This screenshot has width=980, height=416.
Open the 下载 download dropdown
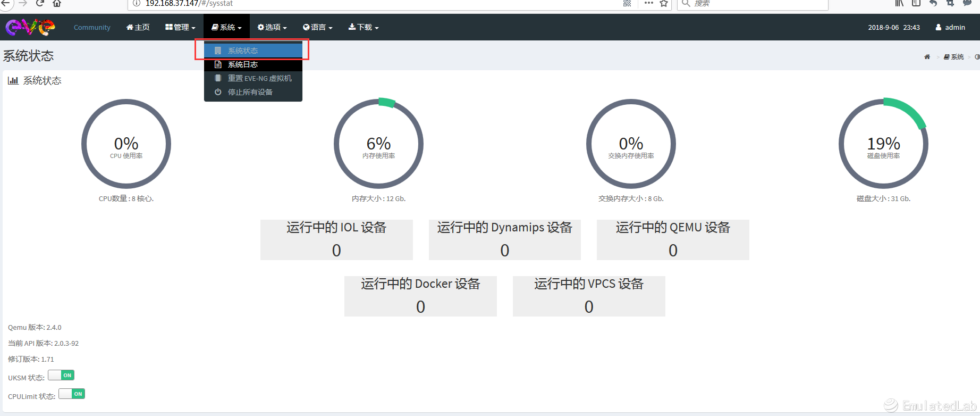(x=364, y=27)
